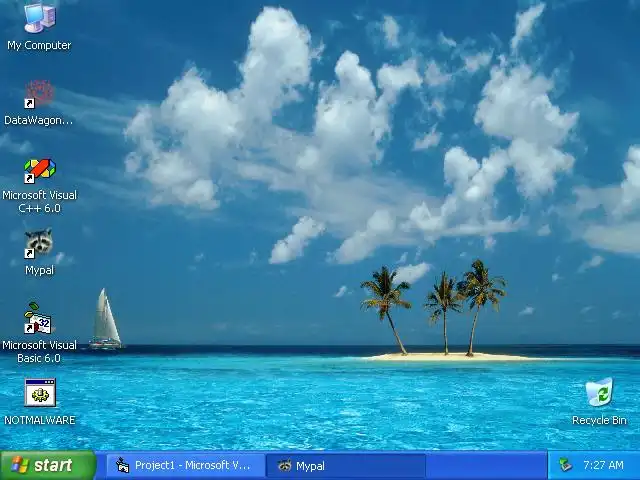Select the DataWagon shortcut icon
The height and width of the screenshot is (480, 640).
coord(39,94)
